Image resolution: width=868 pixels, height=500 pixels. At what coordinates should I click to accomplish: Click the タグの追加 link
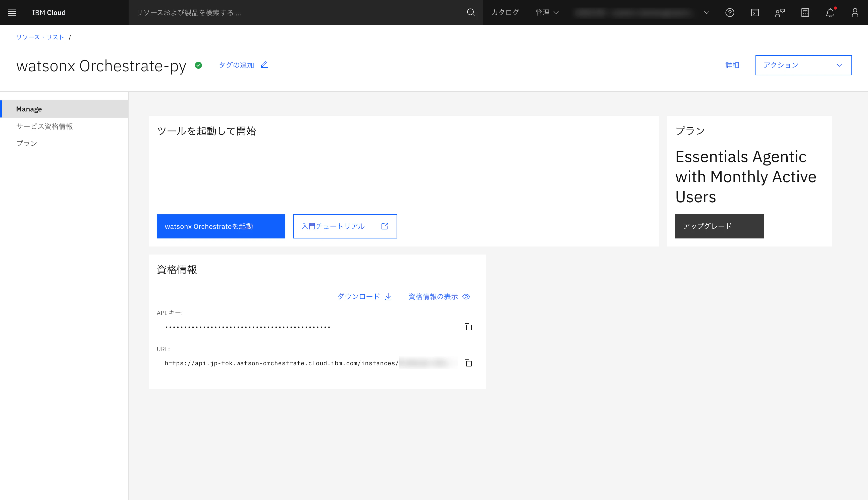(236, 65)
